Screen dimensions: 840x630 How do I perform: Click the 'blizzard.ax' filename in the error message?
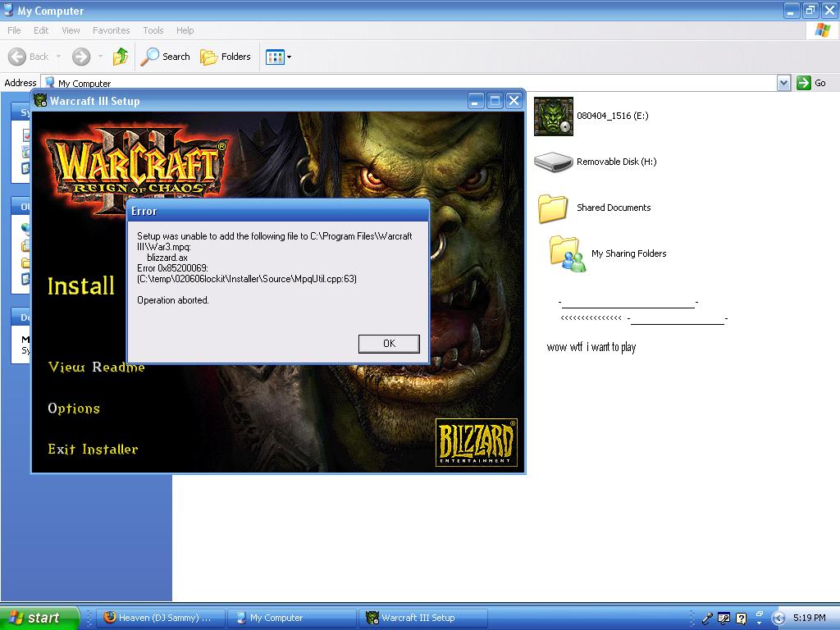[x=167, y=257]
